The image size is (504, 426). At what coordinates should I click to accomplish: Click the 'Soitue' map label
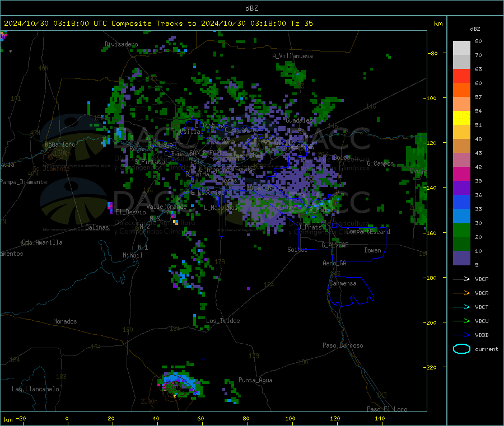click(x=297, y=250)
